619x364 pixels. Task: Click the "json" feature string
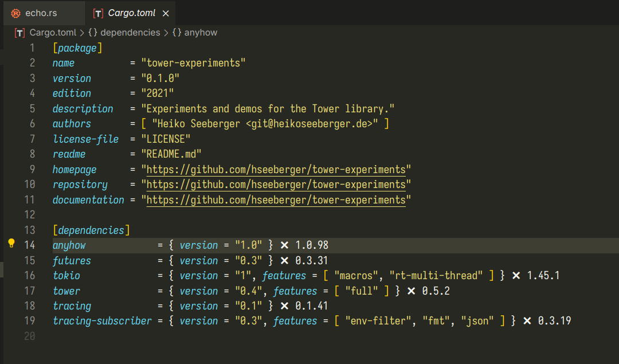tap(477, 321)
